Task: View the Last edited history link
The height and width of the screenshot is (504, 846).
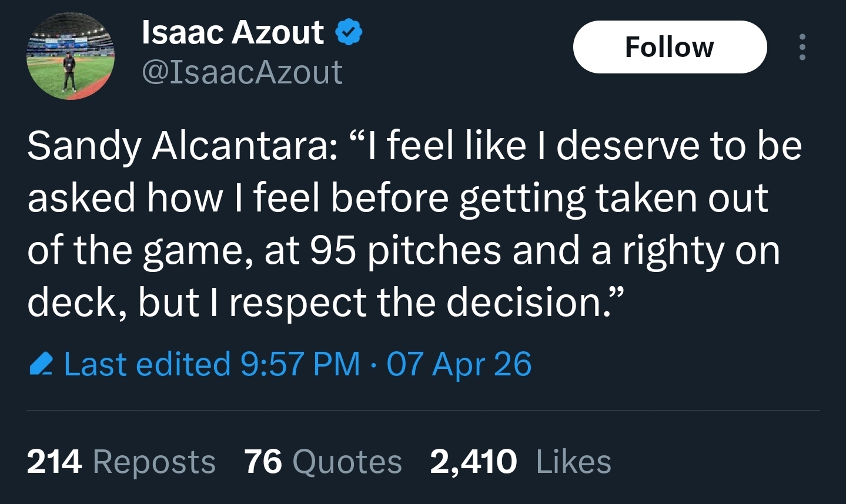Action: (x=147, y=364)
